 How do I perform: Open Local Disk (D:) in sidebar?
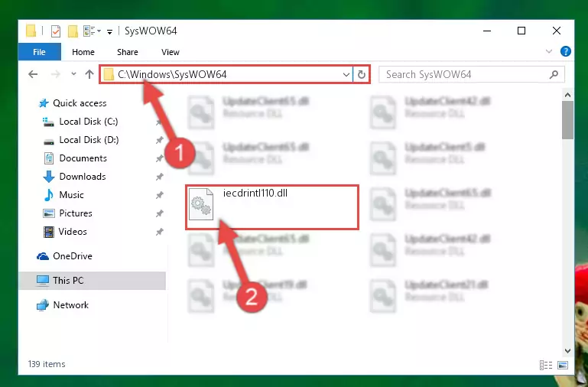click(80, 140)
